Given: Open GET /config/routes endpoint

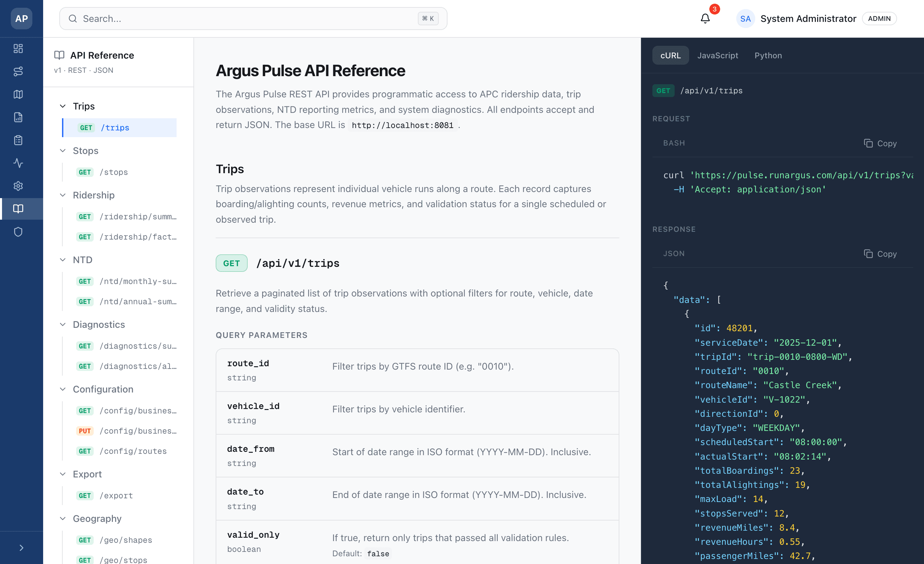Looking at the screenshot, I should (119, 451).
